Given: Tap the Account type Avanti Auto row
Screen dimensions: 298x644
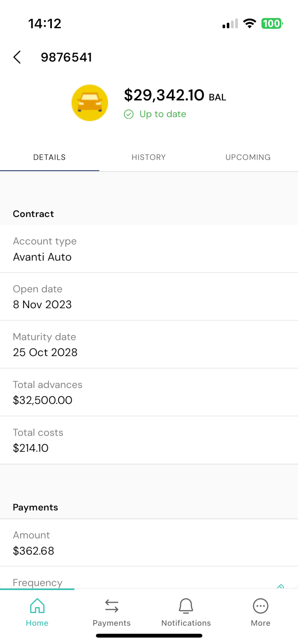Looking at the screenshot, I should pyautogui.click(x=149, y=249).
